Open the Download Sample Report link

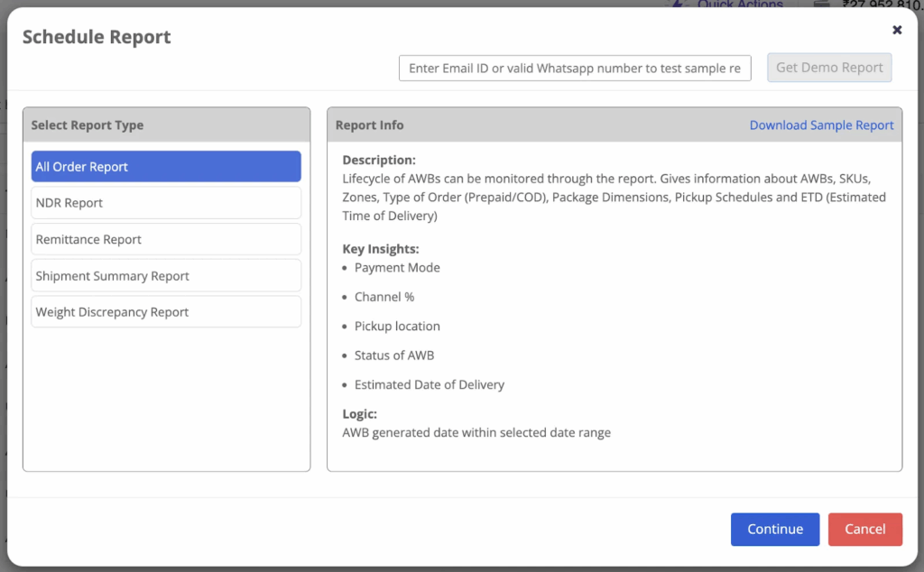coord(821,125)
